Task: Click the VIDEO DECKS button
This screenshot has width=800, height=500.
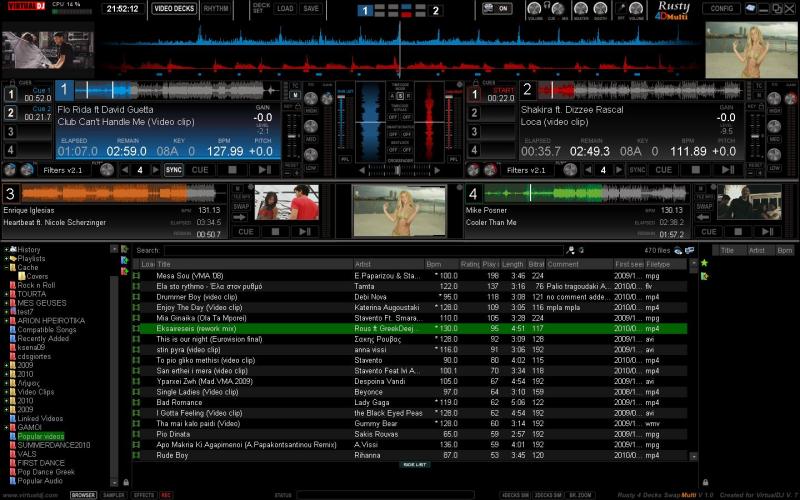Action: click(174, 8)
